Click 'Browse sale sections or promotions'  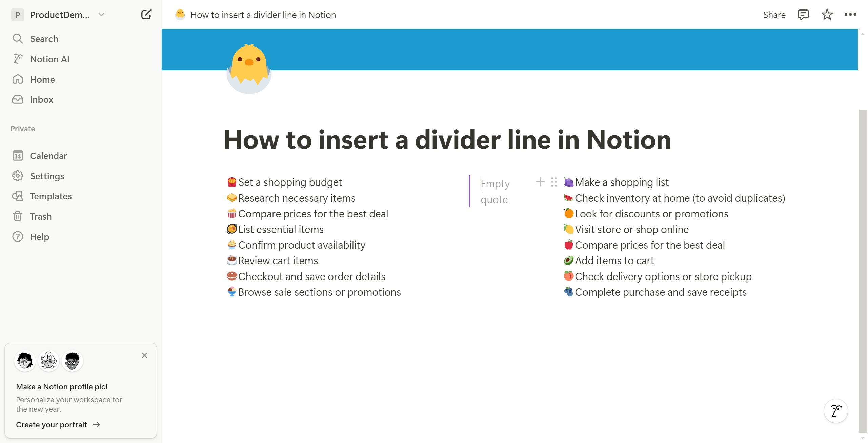coord(319,292)
